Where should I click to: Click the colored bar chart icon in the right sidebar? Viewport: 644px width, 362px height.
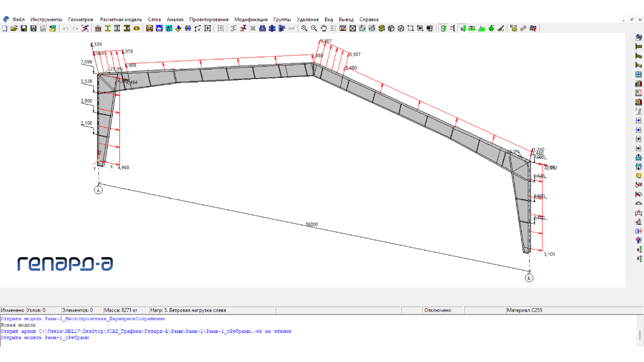[638, 83]
